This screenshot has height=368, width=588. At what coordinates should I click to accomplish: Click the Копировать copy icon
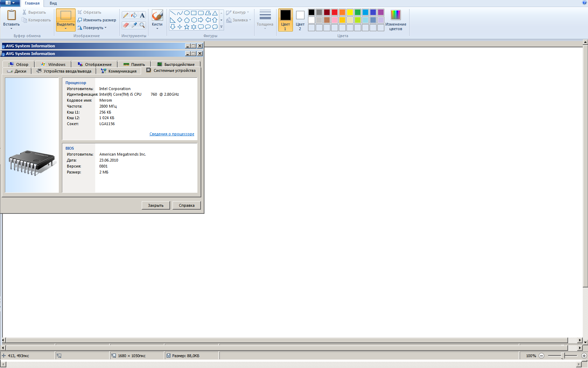pyautogui.click(x=24, y=20)
